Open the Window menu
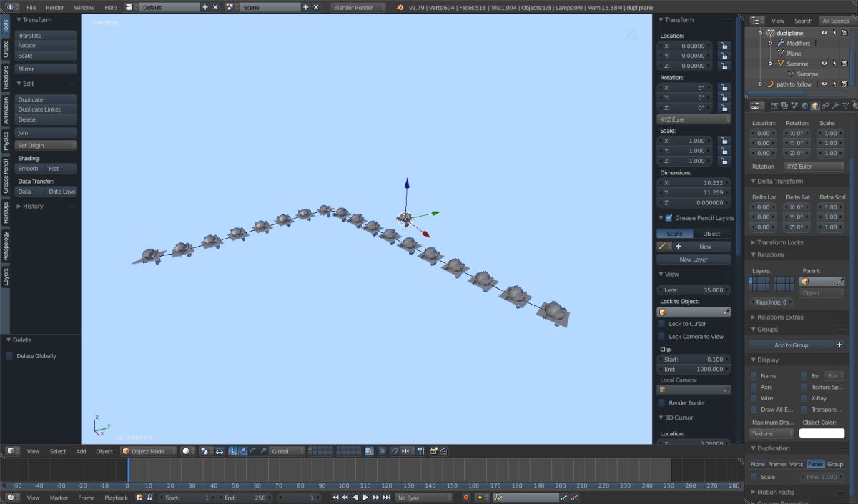The image size is (858, 504). pos(84,7)
